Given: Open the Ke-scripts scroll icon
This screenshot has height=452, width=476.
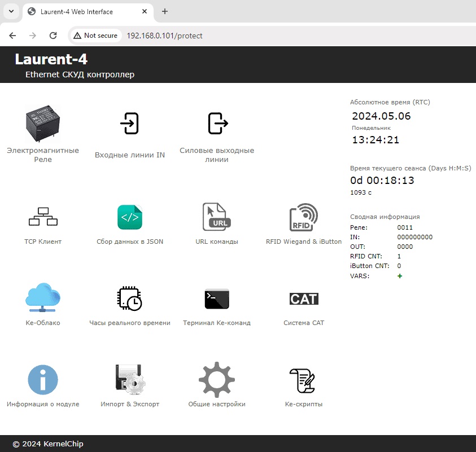Looking at the screenshot, I should (x=302, y=381).
